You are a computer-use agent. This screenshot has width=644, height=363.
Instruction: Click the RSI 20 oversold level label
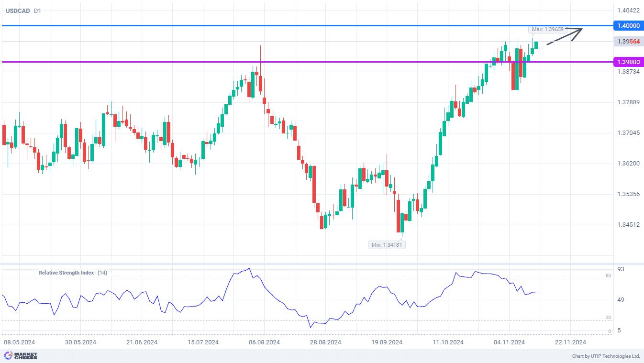[608, 318]
